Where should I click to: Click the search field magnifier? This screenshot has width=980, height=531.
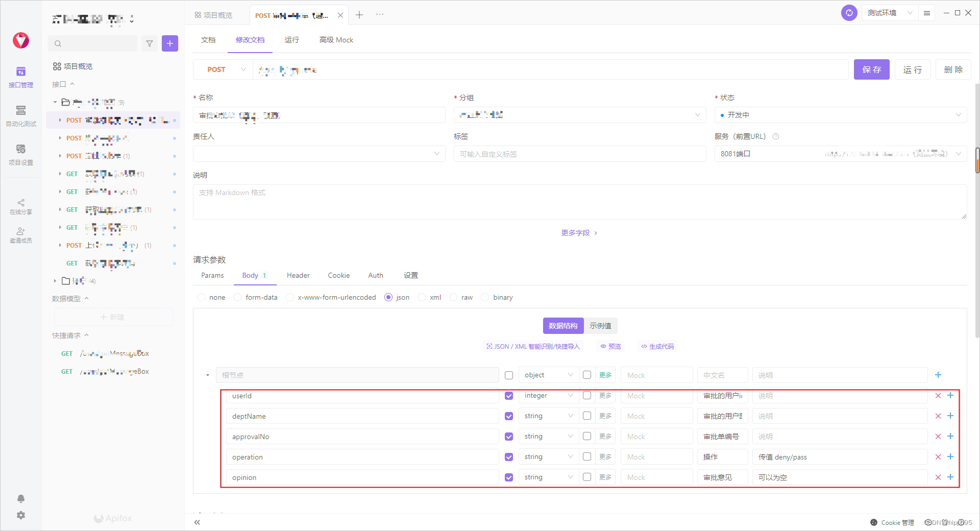click(x=58, y=43)
